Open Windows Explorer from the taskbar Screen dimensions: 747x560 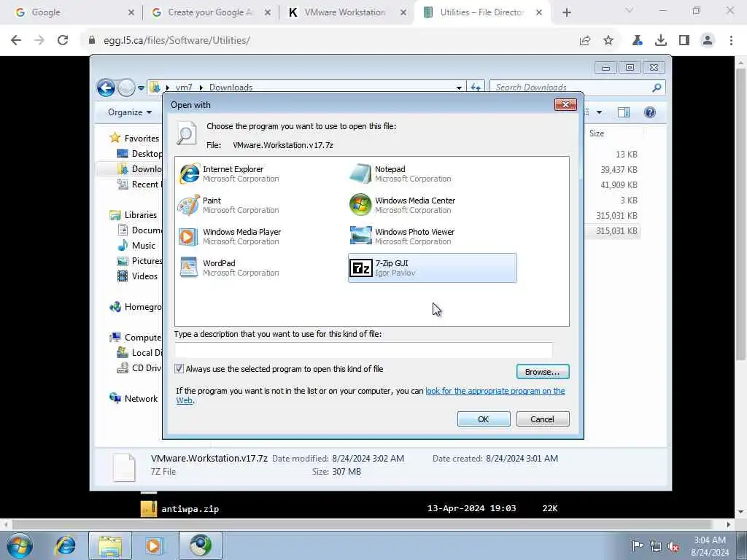[x=110, y=545]
